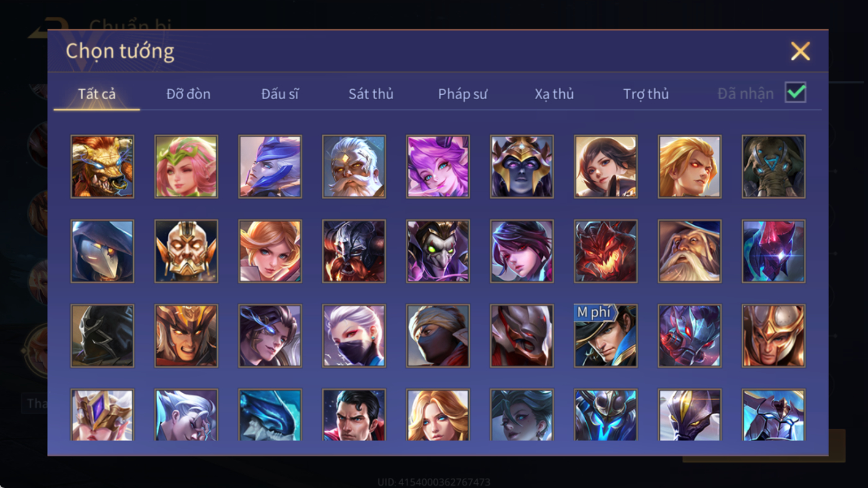Select the white-haired masked ninja hero

(x=354, y=335)
